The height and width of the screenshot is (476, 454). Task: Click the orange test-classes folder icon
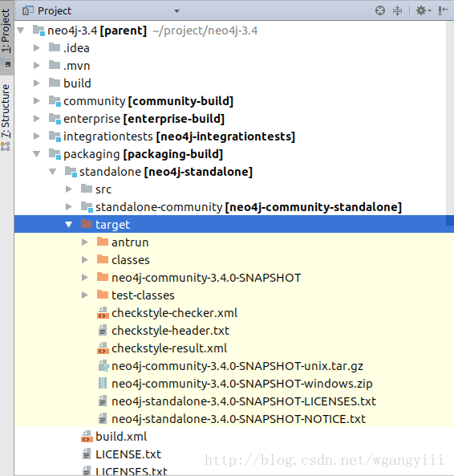point(103,295)
